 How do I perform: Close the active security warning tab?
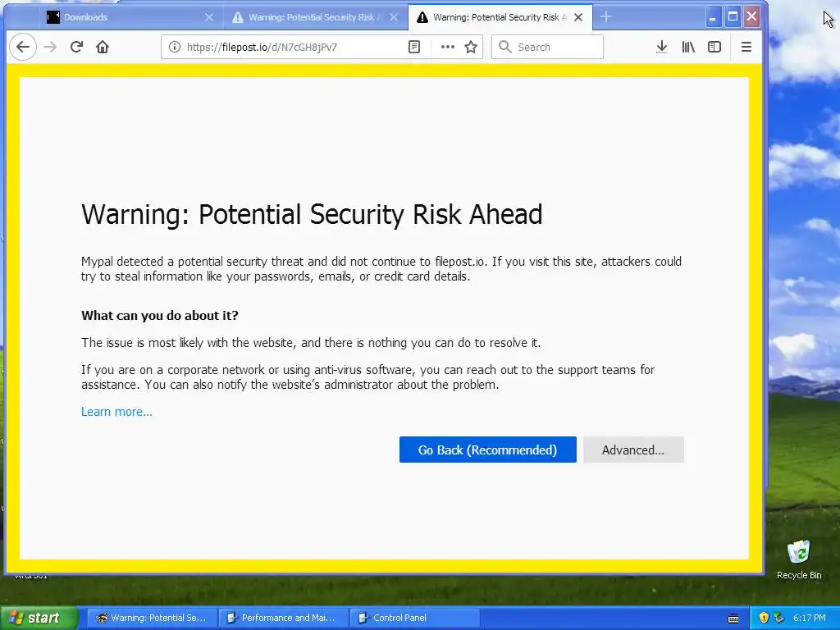(x=578, y=17)
